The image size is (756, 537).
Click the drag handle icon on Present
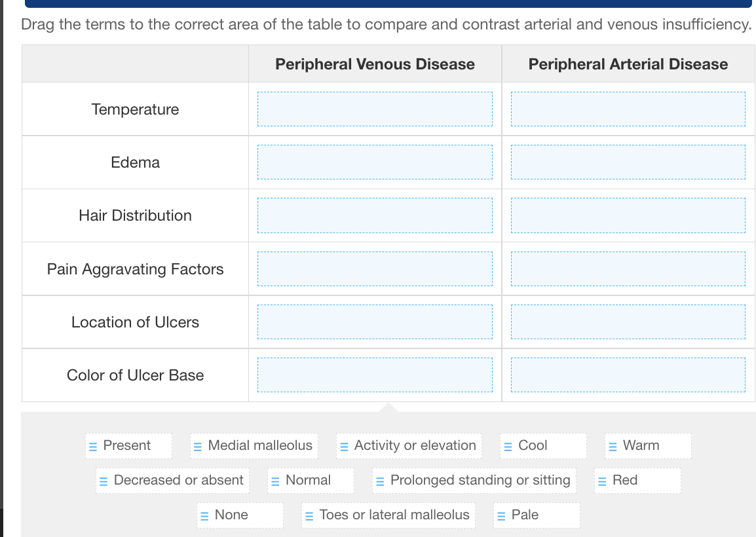(93, 447)
